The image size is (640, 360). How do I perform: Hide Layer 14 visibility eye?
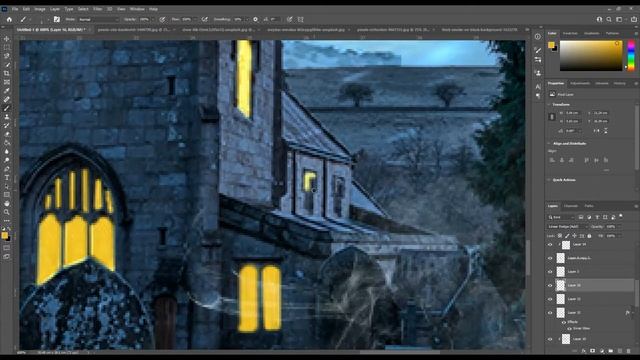[x=550, y=245]
